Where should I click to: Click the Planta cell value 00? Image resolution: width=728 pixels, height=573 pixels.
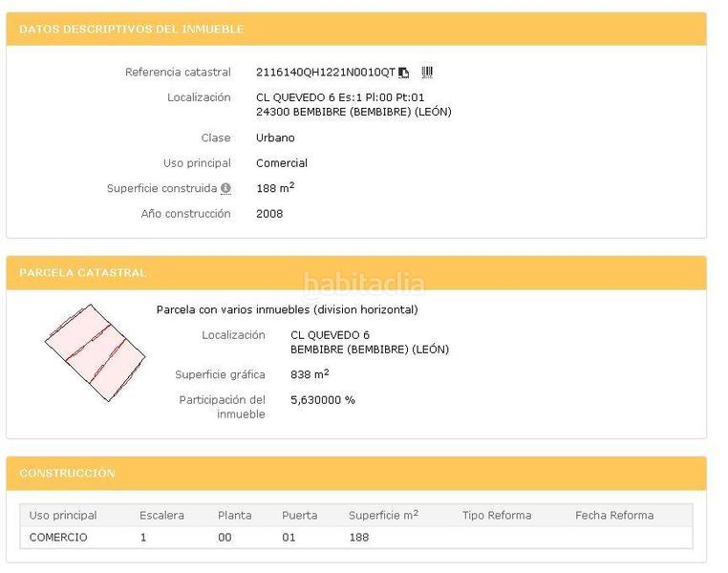225,538
